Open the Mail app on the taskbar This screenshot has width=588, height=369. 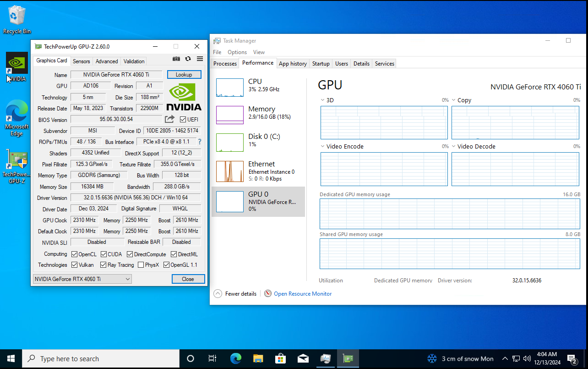coord(303,358)
